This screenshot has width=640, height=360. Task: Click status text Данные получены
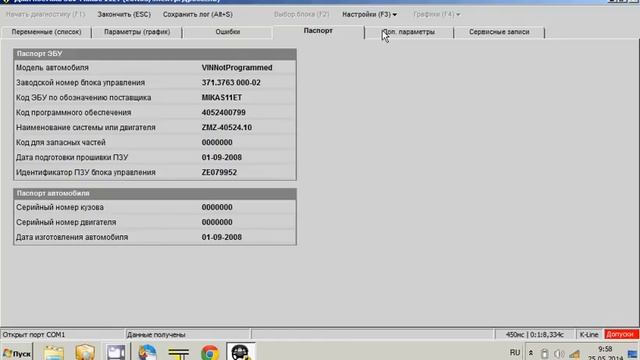pyautogui.click(x=156, y=335)
